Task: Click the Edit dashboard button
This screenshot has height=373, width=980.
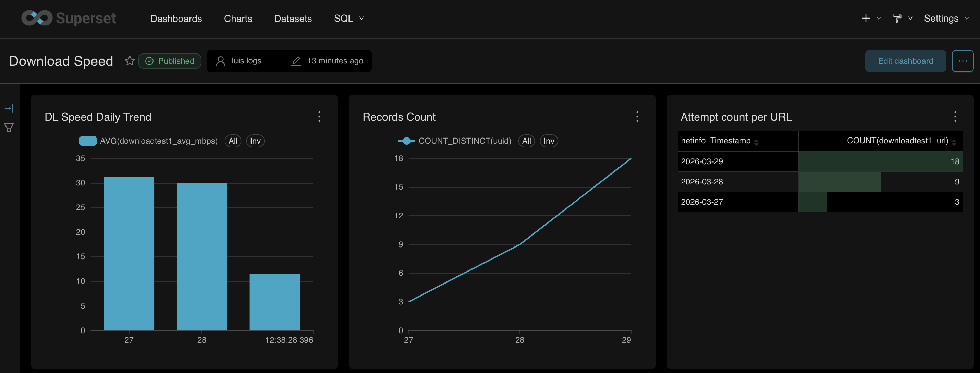Action: coord(905,61)
